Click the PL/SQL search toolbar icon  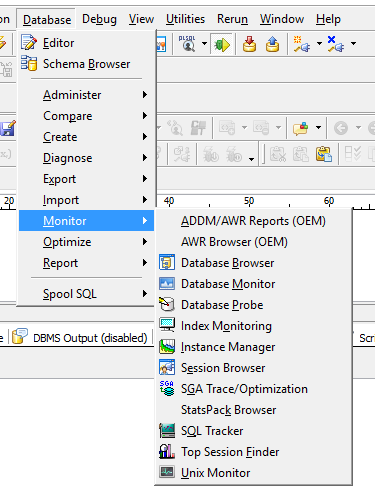click(x=187, y=44)
